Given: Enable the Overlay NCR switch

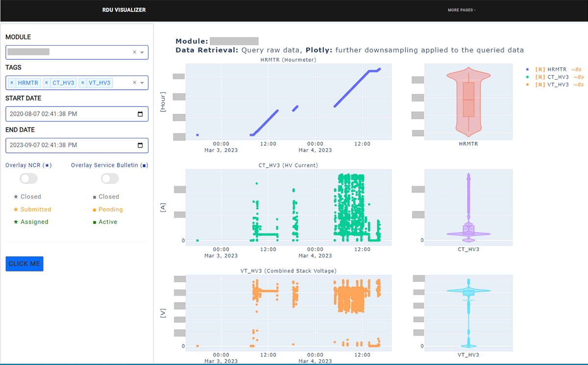Looking at the screenshot, I should [28, 179].
